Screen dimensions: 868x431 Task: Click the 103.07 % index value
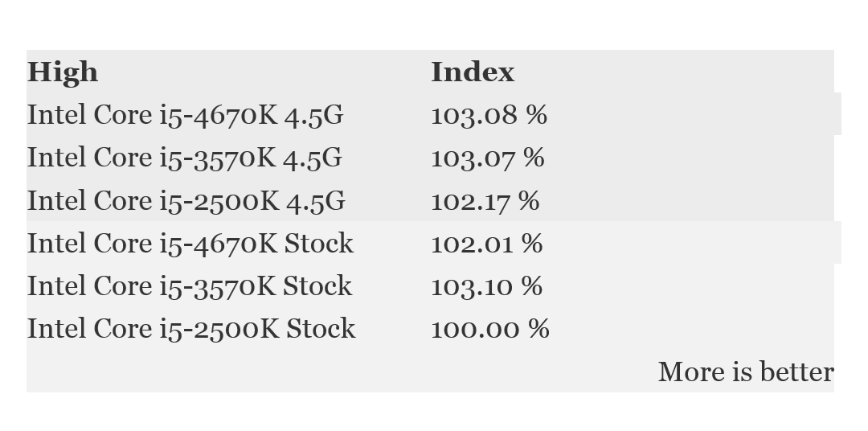tap(487, 158)
